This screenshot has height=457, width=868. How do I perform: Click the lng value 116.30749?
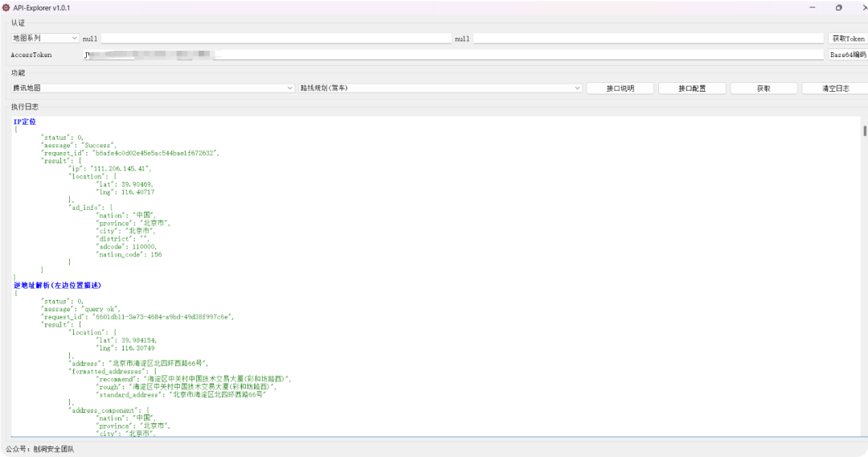[x=137, y=348]
